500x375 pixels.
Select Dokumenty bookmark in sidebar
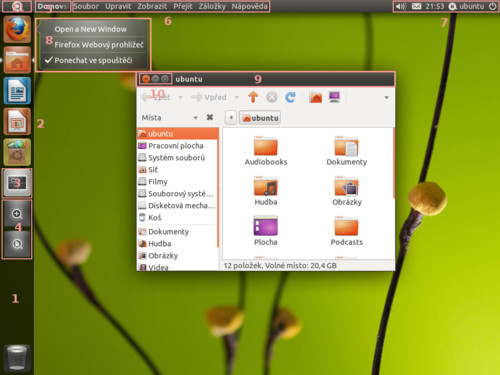click(177, 232)
